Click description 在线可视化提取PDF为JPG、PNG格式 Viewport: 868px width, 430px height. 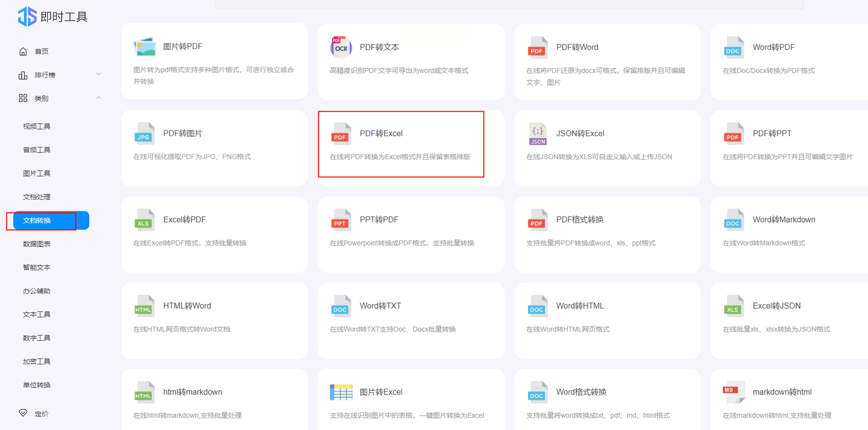(192, 157)
